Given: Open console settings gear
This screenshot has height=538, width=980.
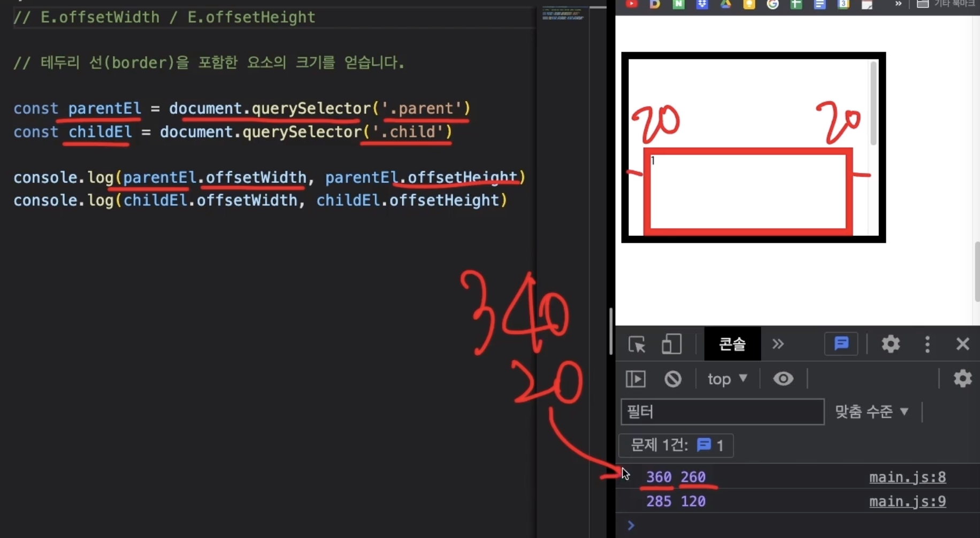Looking at the screenshot, I should pyautogui.click(x=963, y=379).
